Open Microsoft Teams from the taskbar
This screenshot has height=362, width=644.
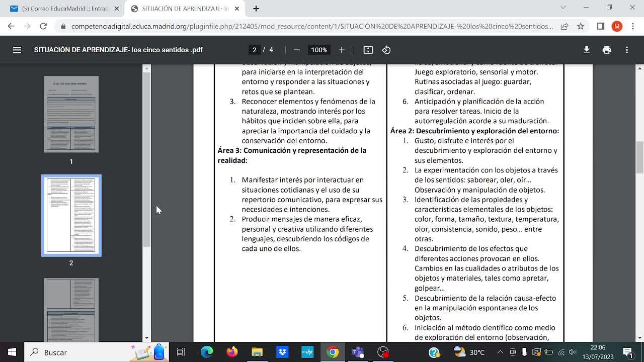358,352
